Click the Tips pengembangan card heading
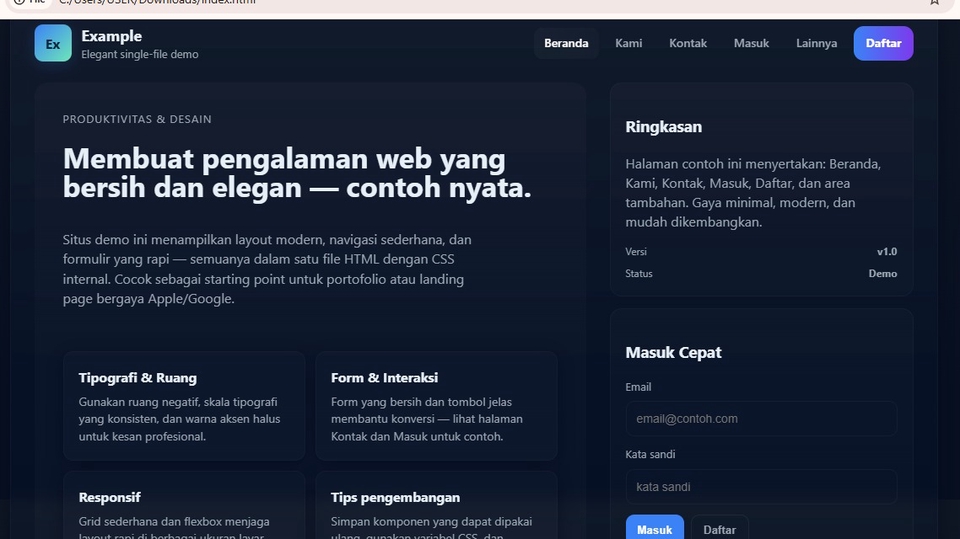Viewport: 960px width, 539px height. [x=396, y=497]
